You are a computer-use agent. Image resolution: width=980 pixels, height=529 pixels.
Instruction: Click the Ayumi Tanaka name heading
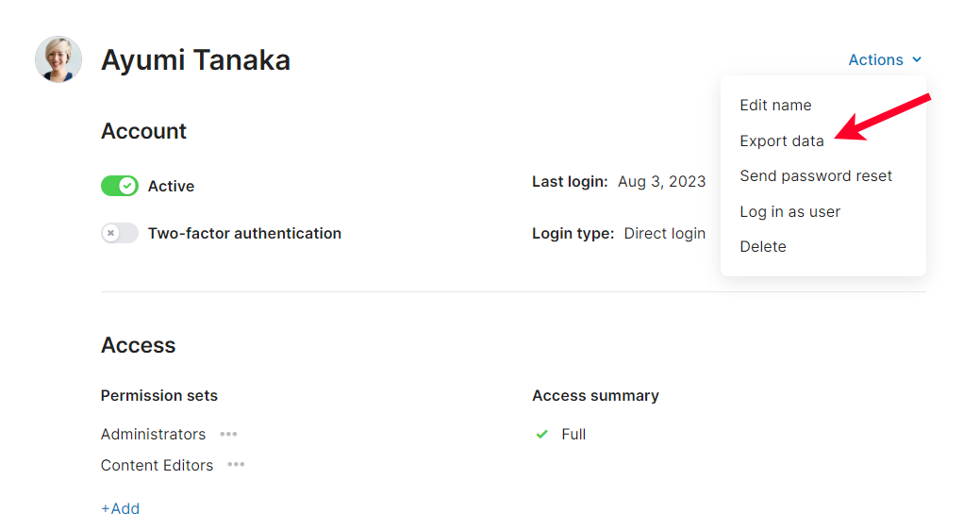tap(195, 59)
